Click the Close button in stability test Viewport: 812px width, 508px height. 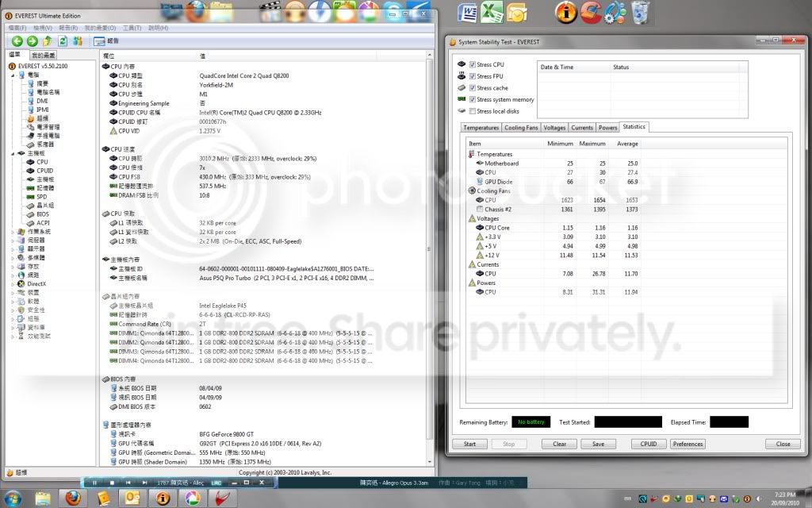click(783, 444)
